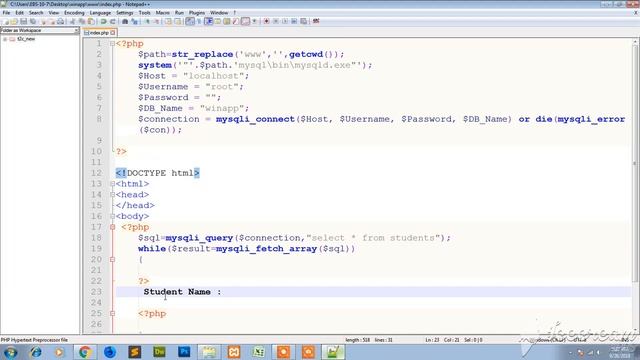This screenshot has height=360, width=640.
Task: Click the Replace toolbar icon
Action: 134,21
